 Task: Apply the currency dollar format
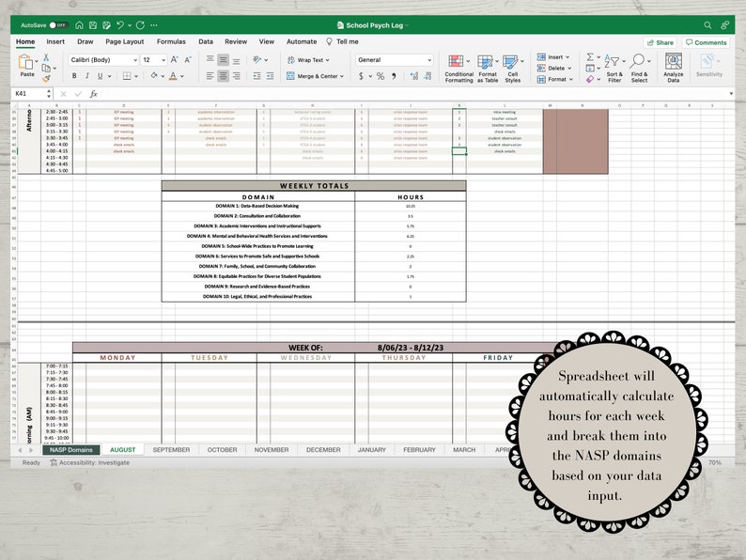click(361, 76)
